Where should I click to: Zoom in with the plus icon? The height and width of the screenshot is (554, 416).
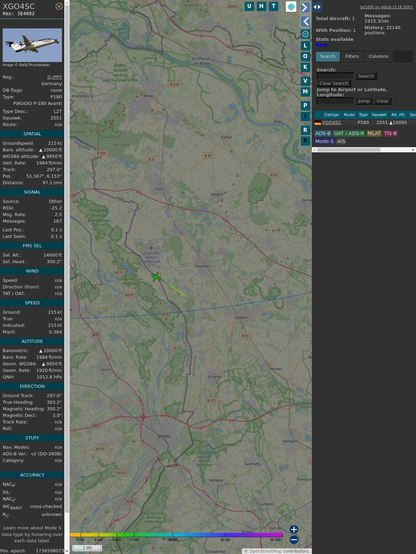(294, 529)
